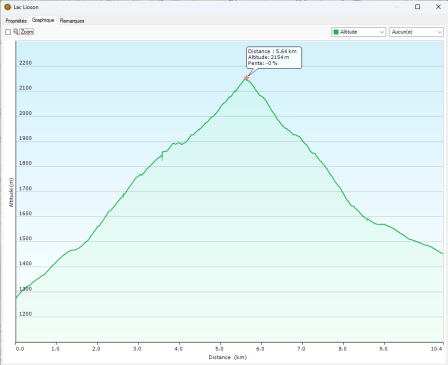448x365 pixels.
Task: Click the Altitude (m) vertical axis title
Action: 11,192
